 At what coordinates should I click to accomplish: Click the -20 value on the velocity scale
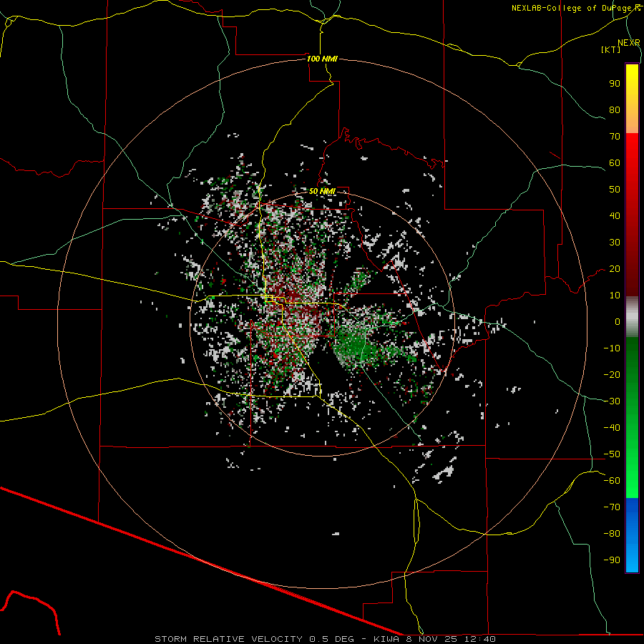pyautogui.click(x=612, y=374)
